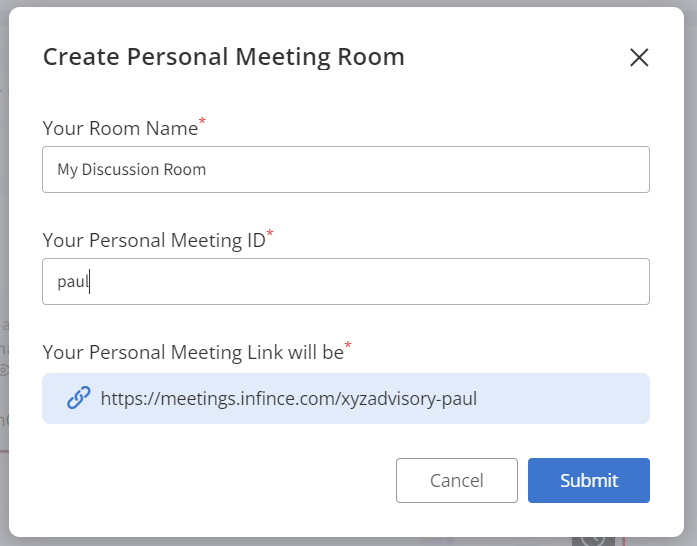Click red asterisk beside Your Room Name
The width and height of the screenshot is (697, 546).
202,121
